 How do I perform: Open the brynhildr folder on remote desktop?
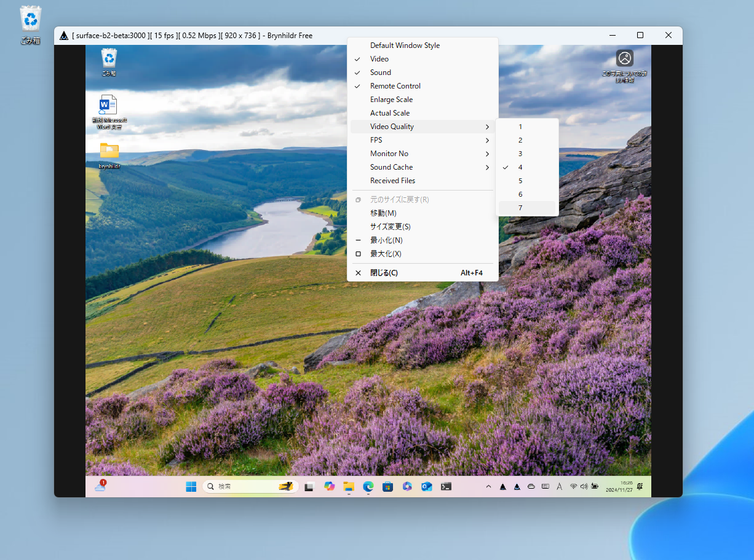109,155
